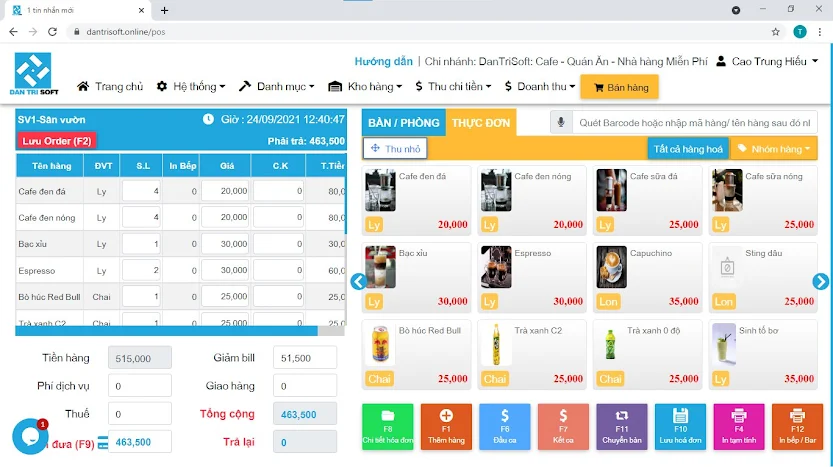Click Thu nhỏ button

point(395,149)
